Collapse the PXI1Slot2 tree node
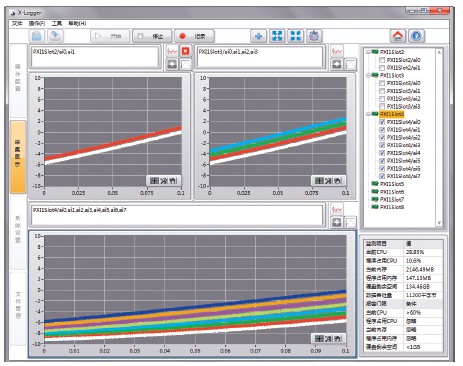Image resolution: width=463 pixels, height=366 pixels. 368,52
